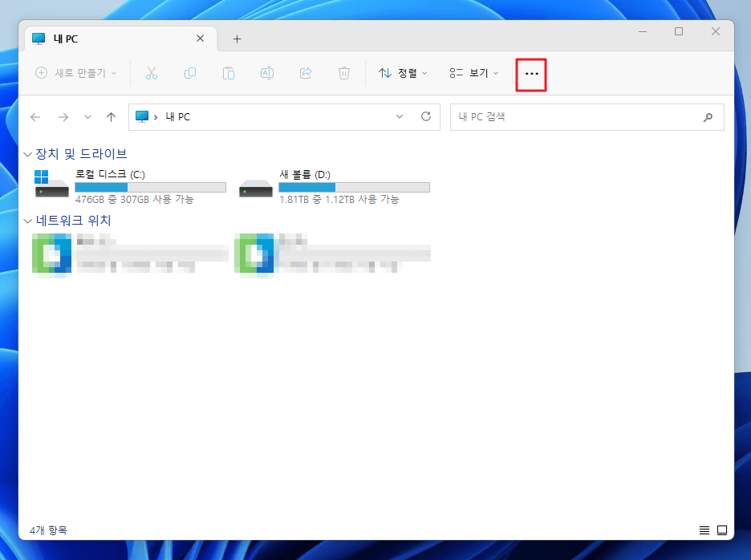751x560 pixels.
Task: Click the Paste icon in the toolbar
Action: coord(229,73)
